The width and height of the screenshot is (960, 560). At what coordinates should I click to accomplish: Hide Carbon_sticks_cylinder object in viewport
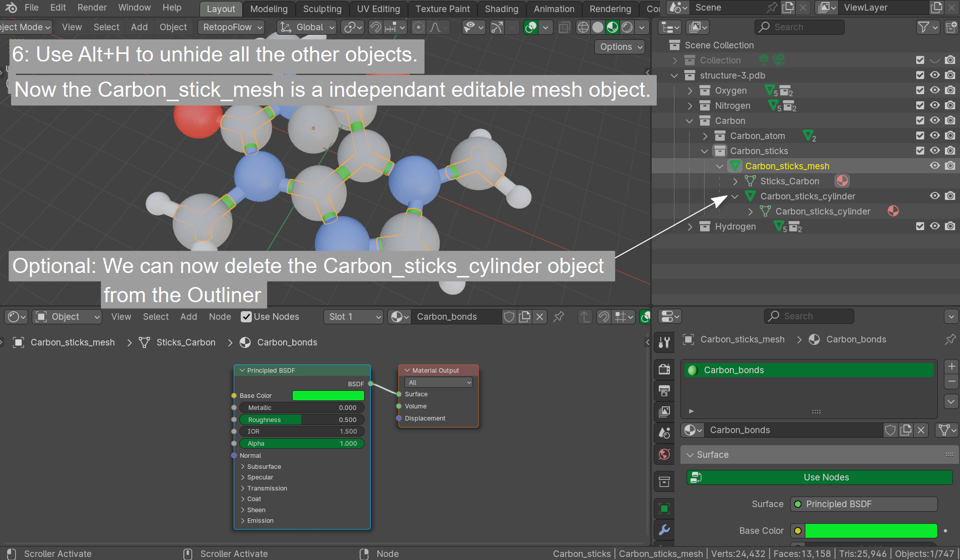(935, 196)
